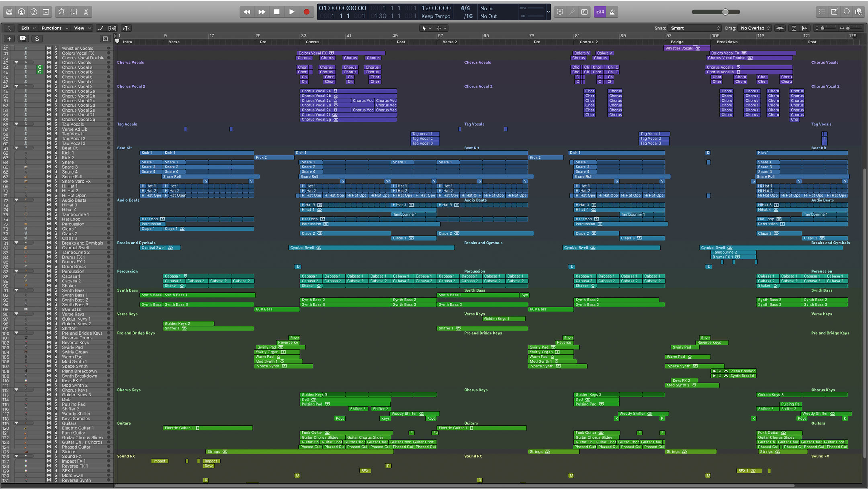Solo the Strings track
This screenshot has width=868, height=490.
click(56, 452)
